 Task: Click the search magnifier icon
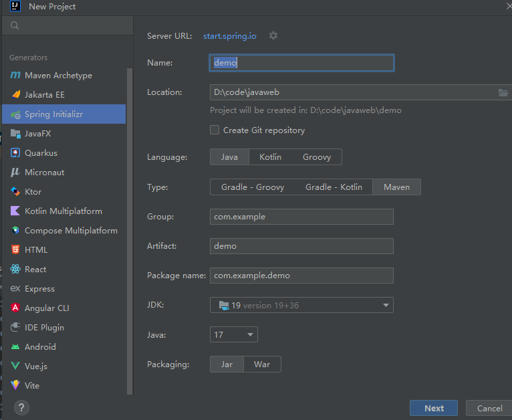[x=15, y=25]
